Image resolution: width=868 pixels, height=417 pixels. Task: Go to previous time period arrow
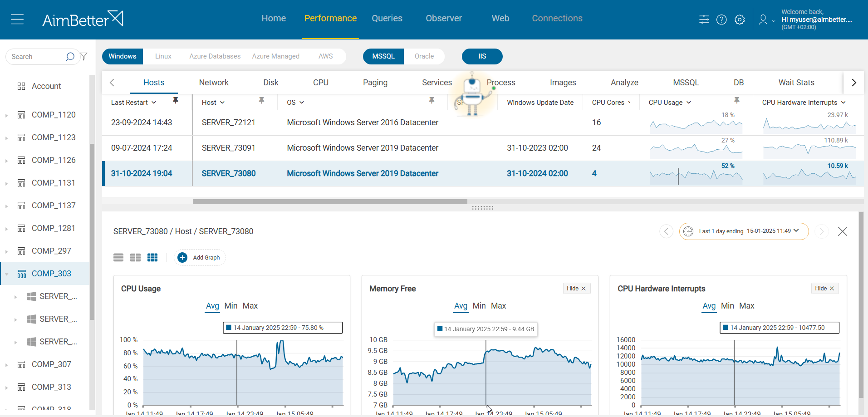666,231
